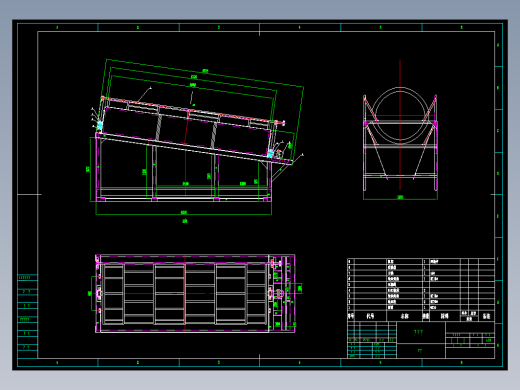Click the width dimension below the end view
The width and height of the screenshot is (520, 390).
point(400,198)
